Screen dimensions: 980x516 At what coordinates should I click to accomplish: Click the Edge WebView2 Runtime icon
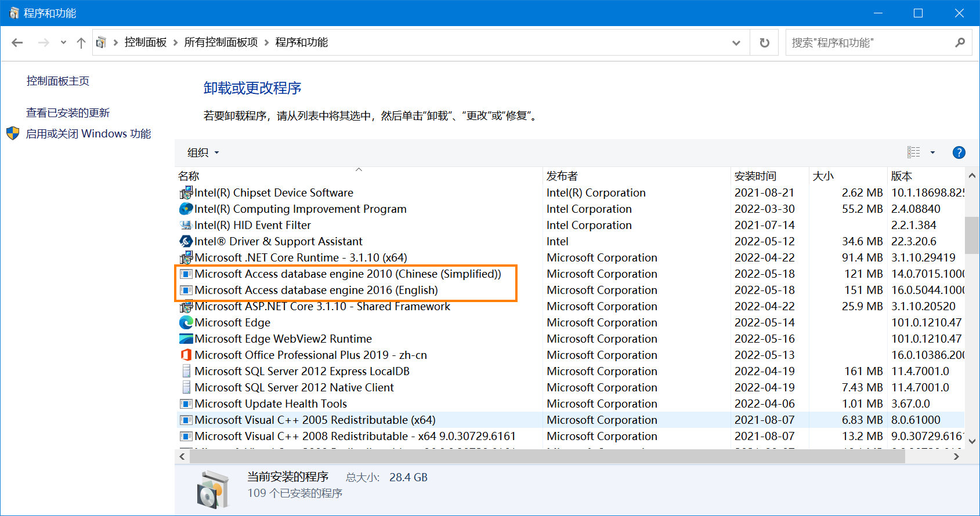186,339
